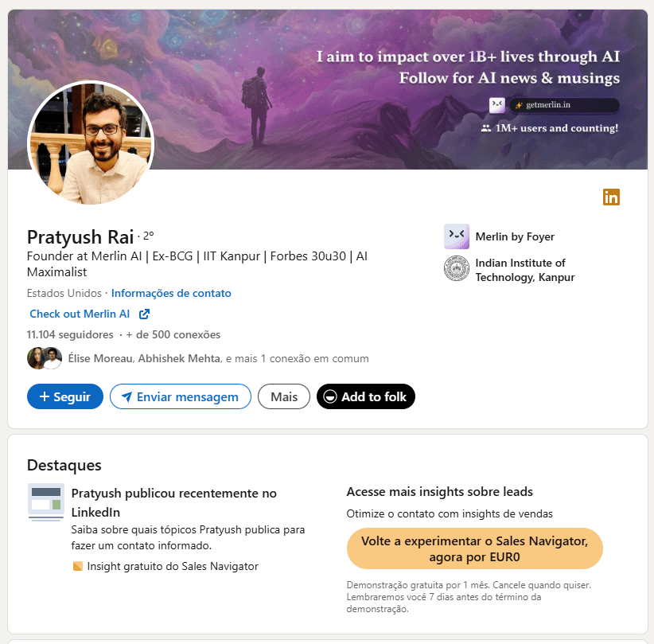Follow Pratyush Rai with the Seguir button
Image resolution: width=654 pixels, height=644 pixels.
(x=65, y=396)
